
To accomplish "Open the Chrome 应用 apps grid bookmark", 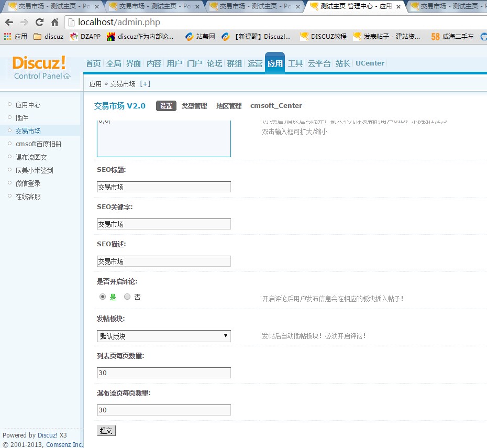I will 15,37.
